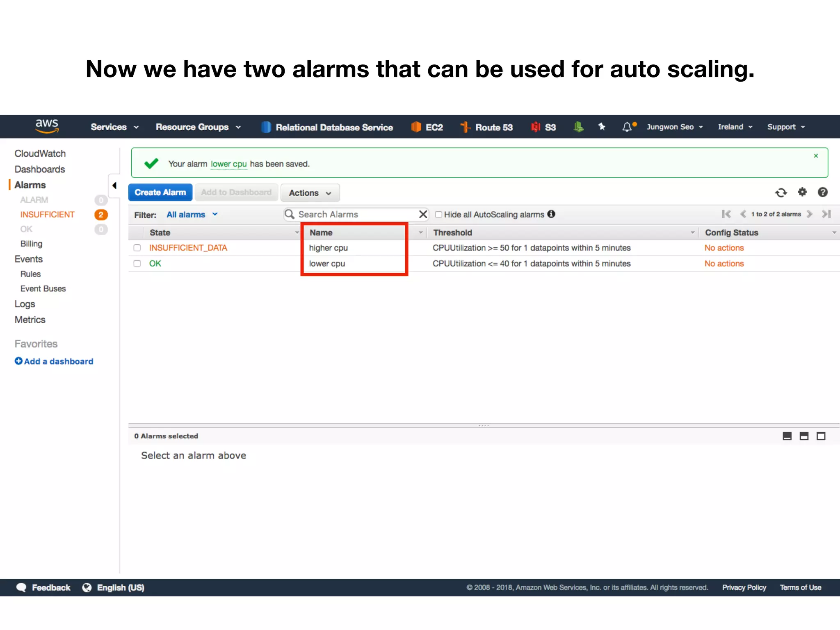Clear the Search Alarms field
This screenshot has height=630, width=840.
click(x=423, y=214)
